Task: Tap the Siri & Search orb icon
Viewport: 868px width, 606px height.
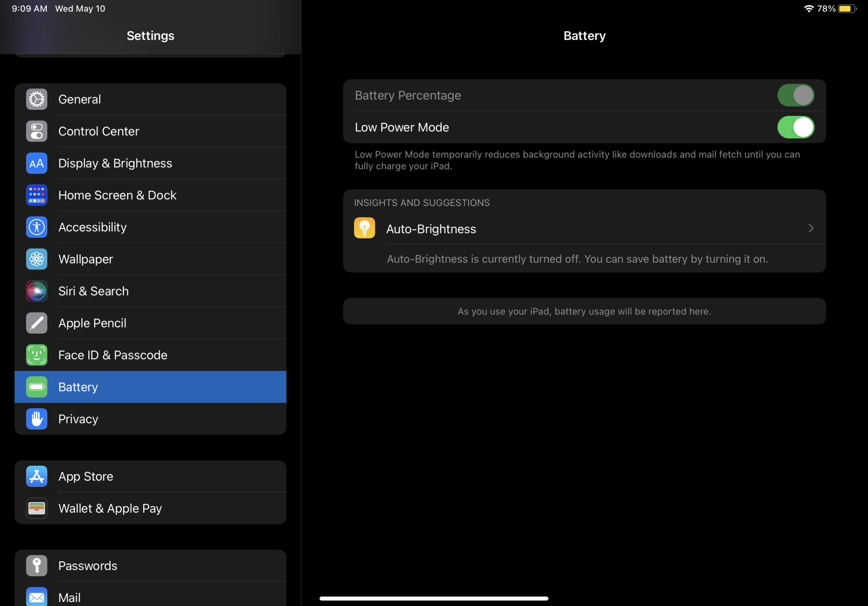Action: coord(36,291)
